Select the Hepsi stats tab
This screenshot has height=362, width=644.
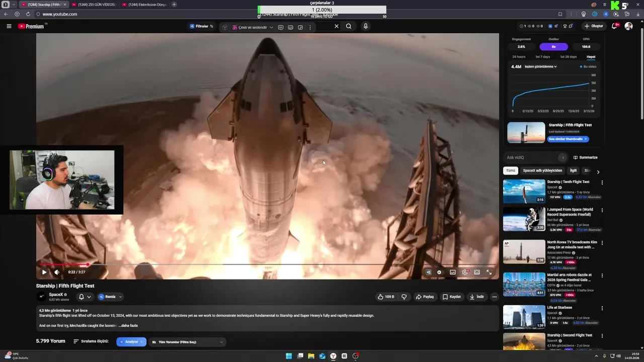pyautogui.click(x=591, y=57)
